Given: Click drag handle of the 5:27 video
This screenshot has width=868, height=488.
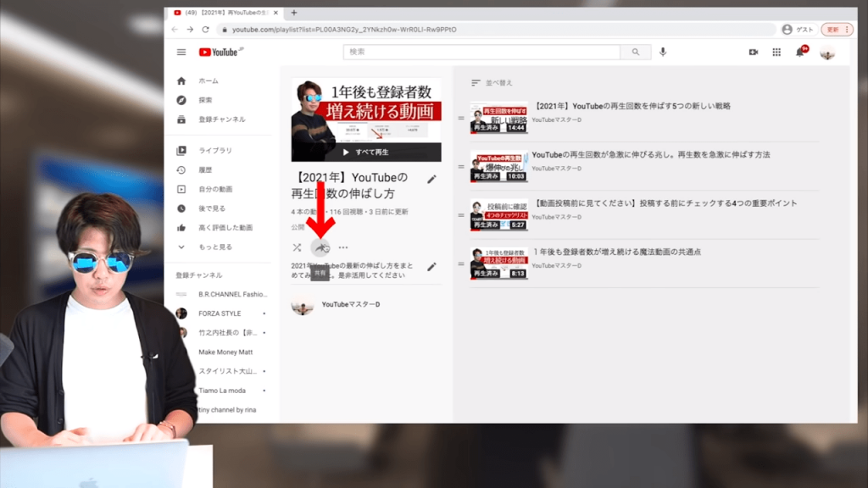Looking at the screenshot, I should pyautogui.click(x=461, y=215).
